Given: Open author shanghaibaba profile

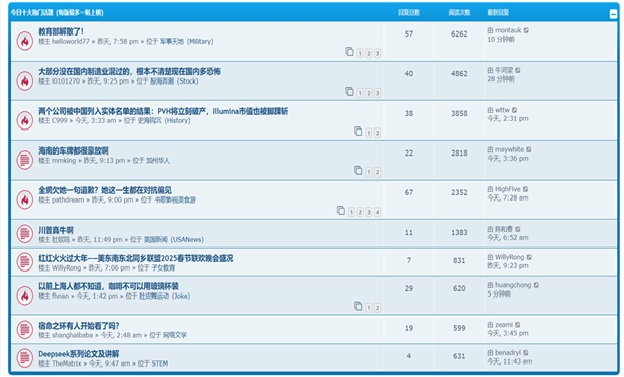Looking at the screenshot, I should point(72,335).
